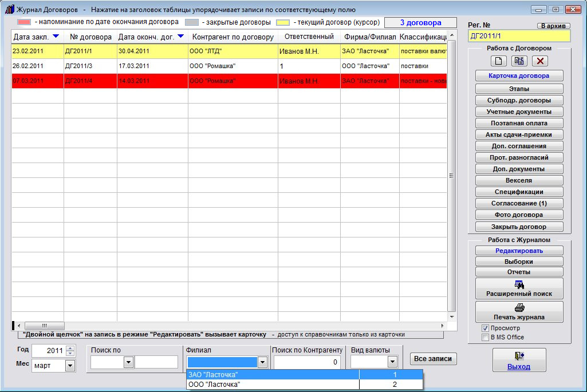
Task: Increase the year with the Год spinner
Action: pyautogui.click(x=70, y=348)
